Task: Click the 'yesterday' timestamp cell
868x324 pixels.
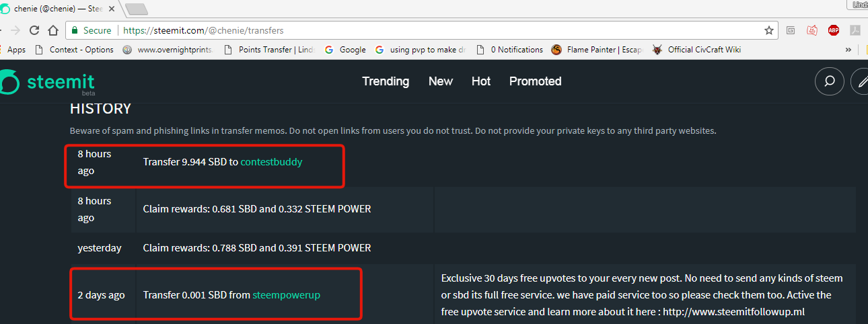Action: coord(100,248)
